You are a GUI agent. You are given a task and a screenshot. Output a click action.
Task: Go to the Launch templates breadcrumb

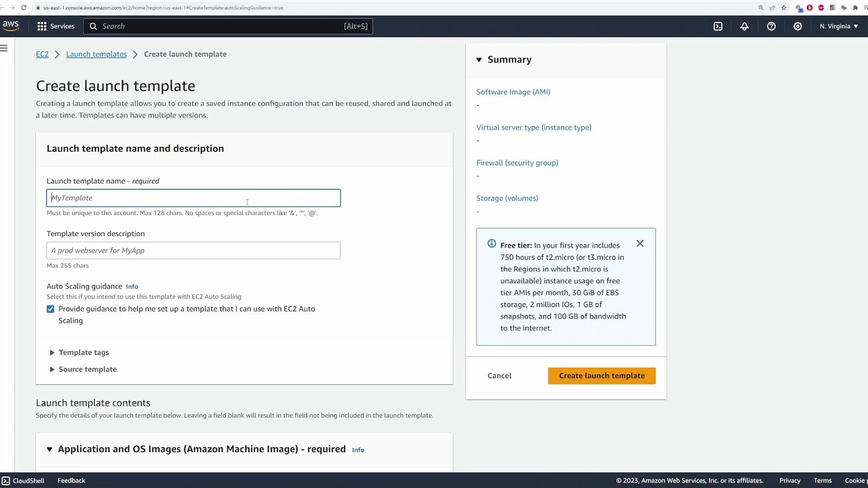point(96,54)
